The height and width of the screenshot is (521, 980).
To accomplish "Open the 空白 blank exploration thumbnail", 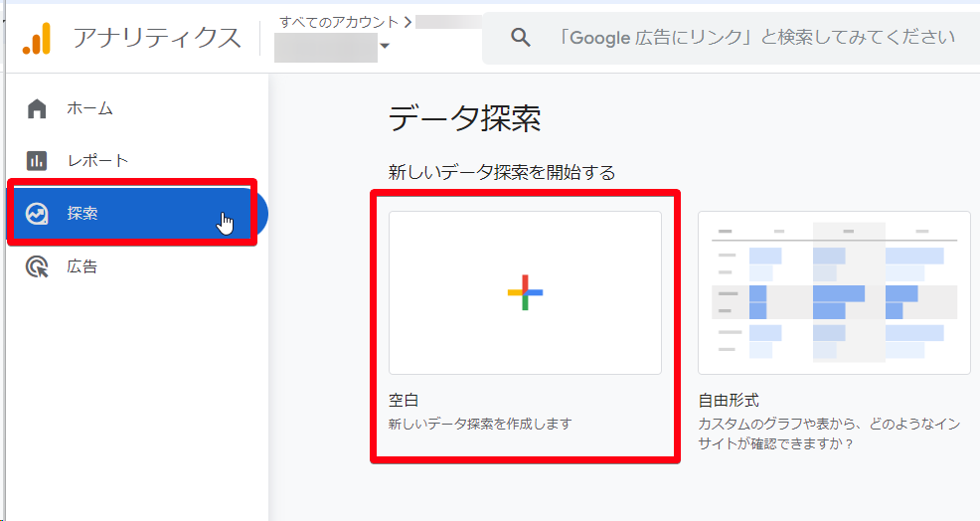I will point(525,292).
